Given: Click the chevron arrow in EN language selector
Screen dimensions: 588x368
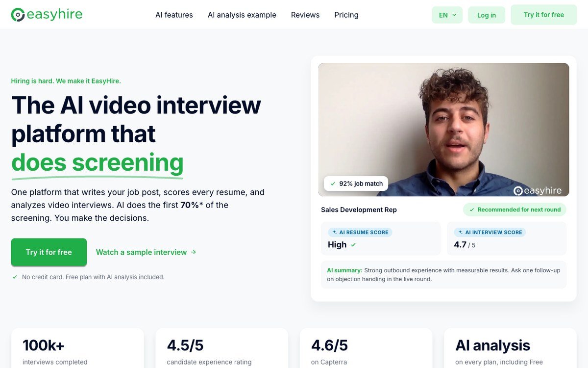Looking at the screenshot, I should click(x=454, y=15).
